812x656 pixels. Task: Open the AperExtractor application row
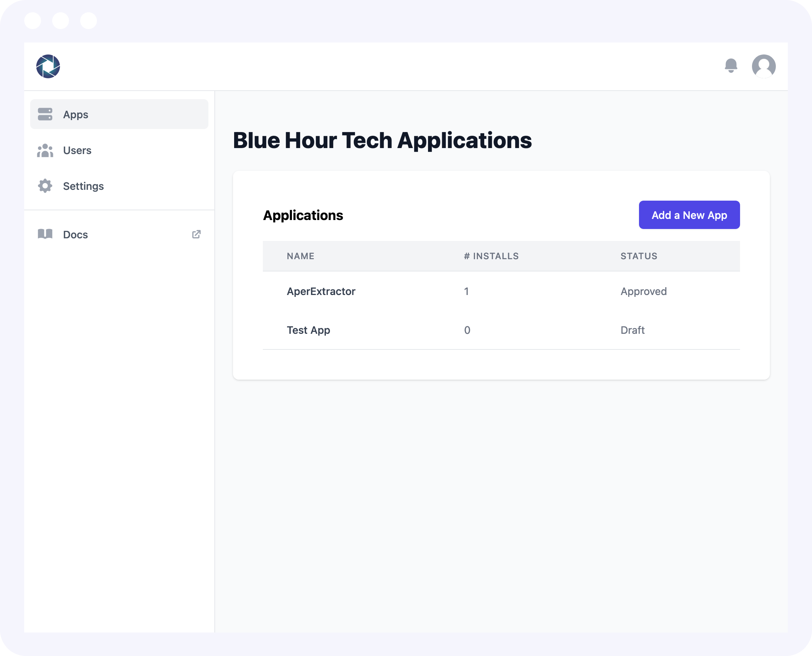(x=321, y=291)
